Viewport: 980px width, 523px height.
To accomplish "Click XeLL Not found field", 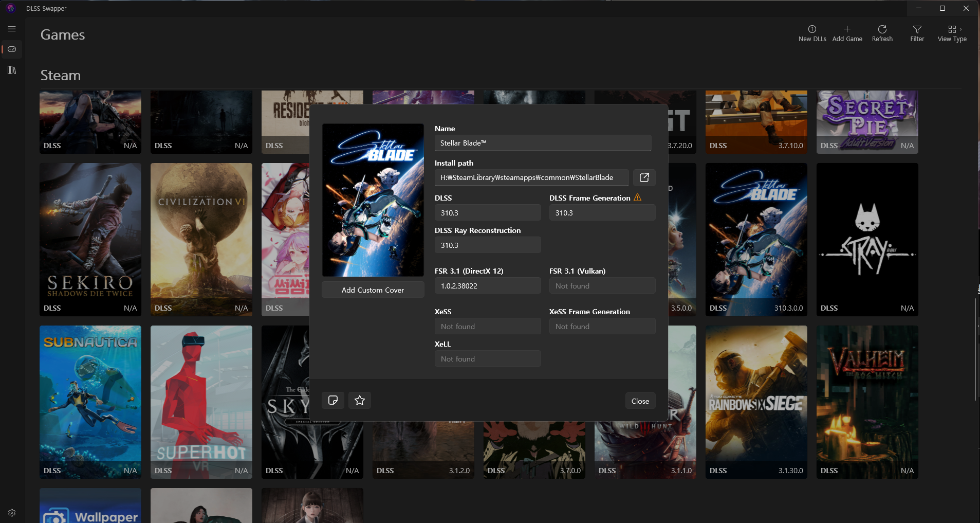I will (488, 359).
